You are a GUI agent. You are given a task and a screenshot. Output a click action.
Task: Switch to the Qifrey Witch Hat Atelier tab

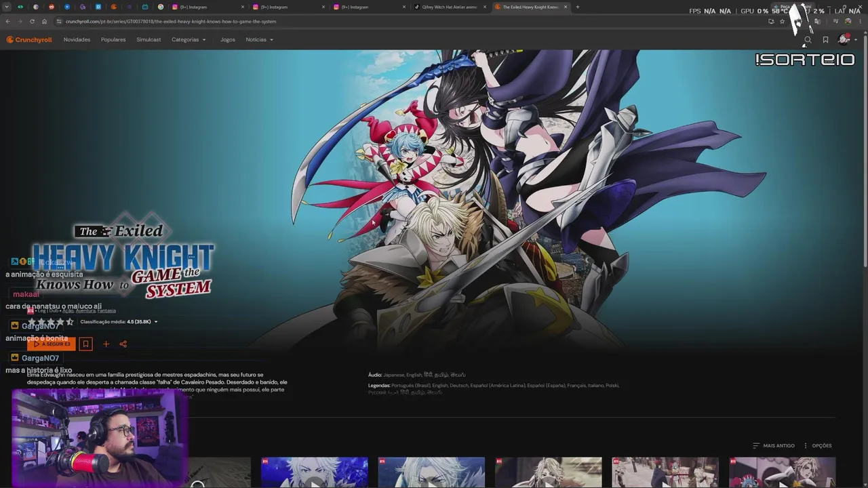point(449,7)
